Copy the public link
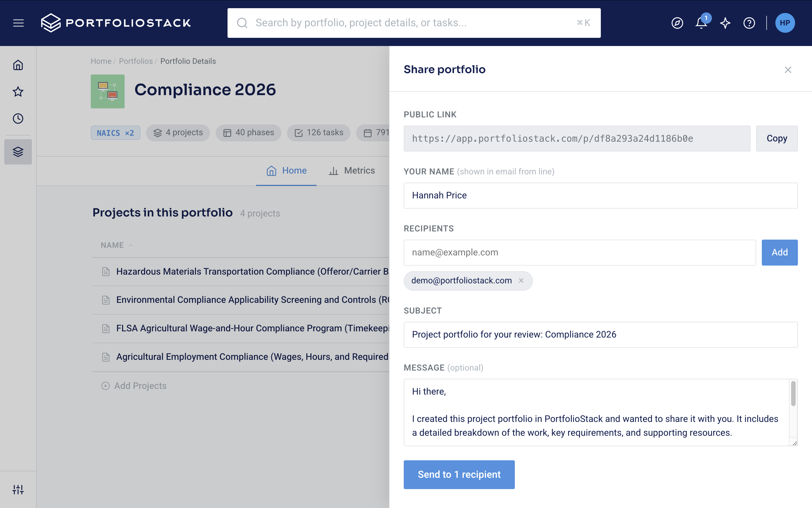Screen dimensions: 812x508 (777, 138)
